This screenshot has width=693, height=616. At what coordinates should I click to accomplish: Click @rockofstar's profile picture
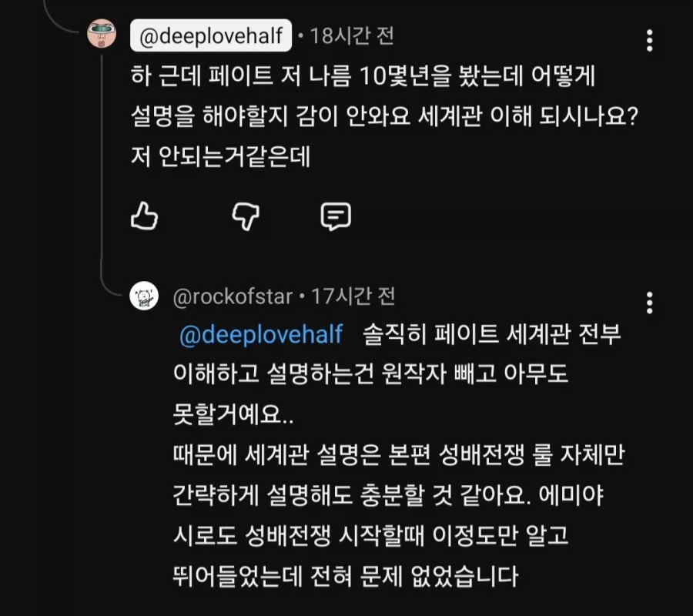click(x=145, y=296)
